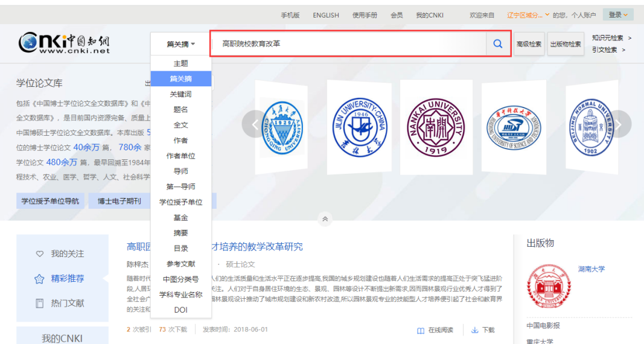Image resolution: width=644 pixels, height=344 pixels.
Task: Open 中国电影报 publication link
Action: coord(543,325)
